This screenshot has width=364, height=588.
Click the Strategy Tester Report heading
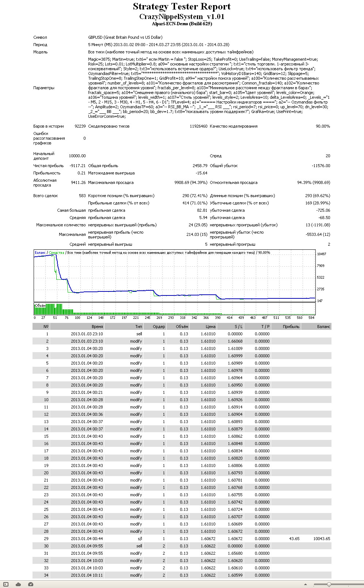[x=182, y=7]
